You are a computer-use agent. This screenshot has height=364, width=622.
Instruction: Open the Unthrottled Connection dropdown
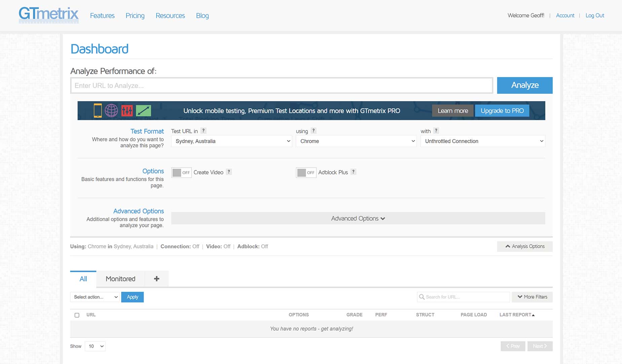[483, 141]
